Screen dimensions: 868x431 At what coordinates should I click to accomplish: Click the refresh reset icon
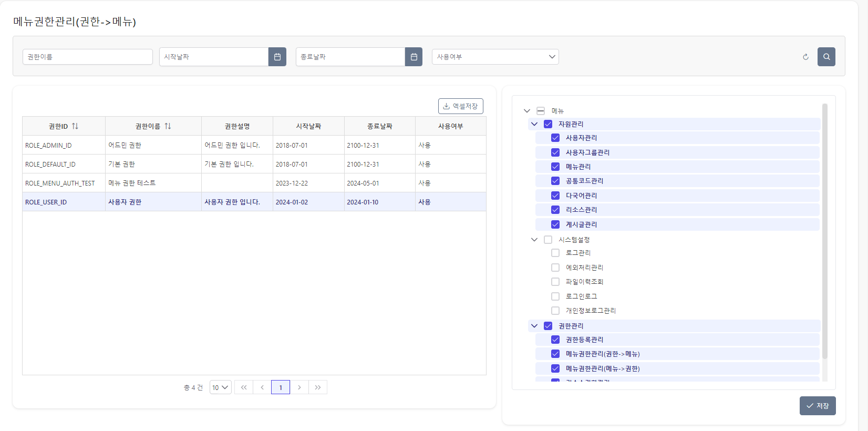coord(805,57)
